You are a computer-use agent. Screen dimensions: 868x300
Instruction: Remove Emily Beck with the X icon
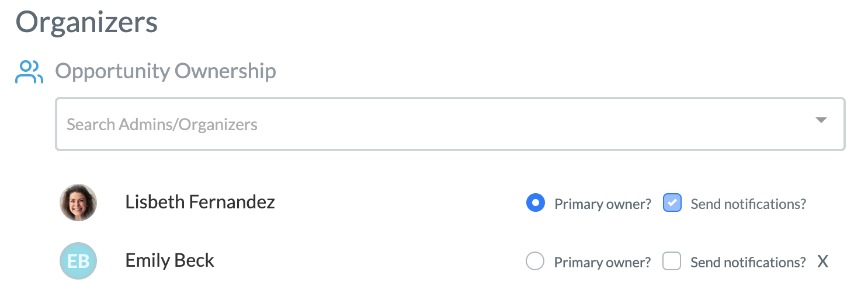(822, 262)
